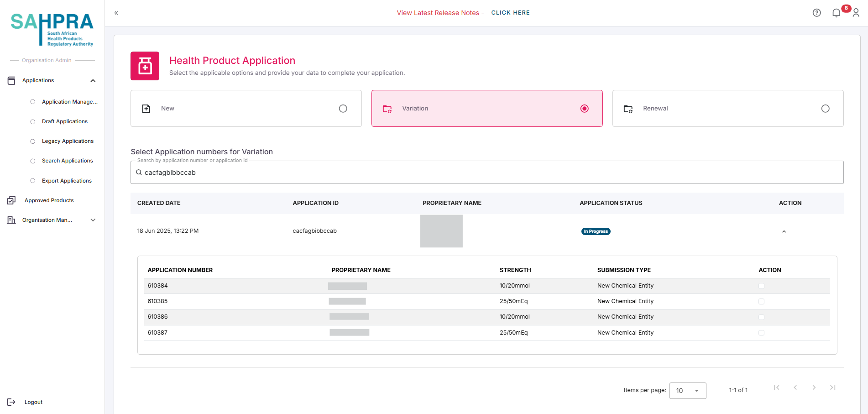Screen dimensions: 868x414
Task: Open Draft Applications in sidebar
Action: (65, 121)
